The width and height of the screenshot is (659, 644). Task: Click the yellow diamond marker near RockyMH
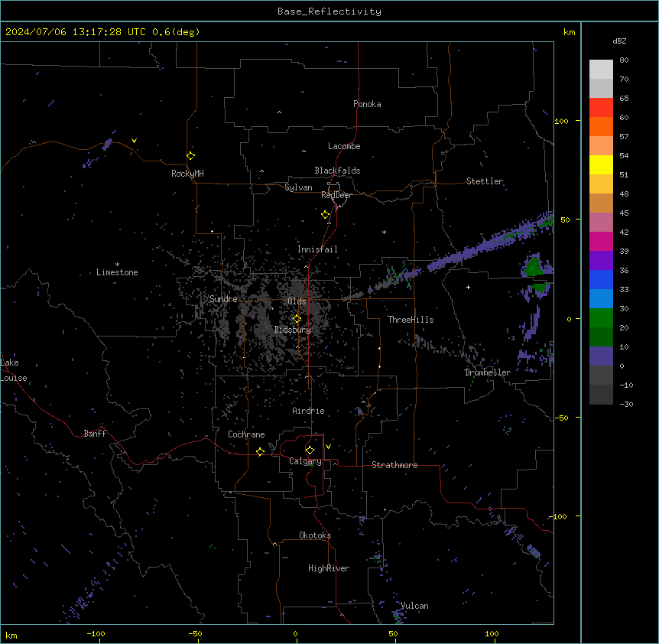pos(190,156)
